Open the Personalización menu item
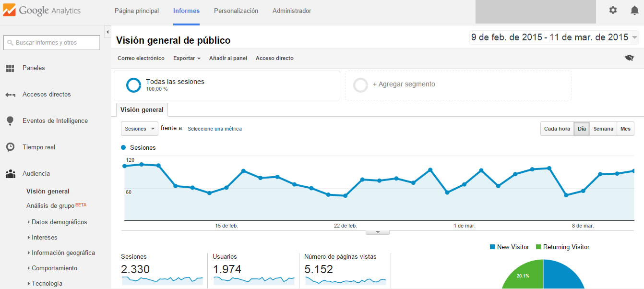The image size is (644, 289). point(236,10)
